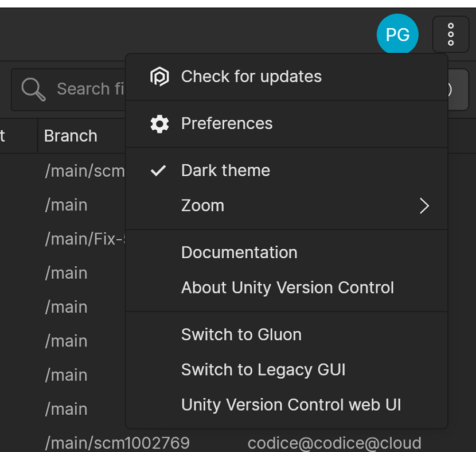Image resolution: width=476 pixels, height=452 pixels.
Task: Open Unity Version Control web UI
Action: tap(291, 404)
